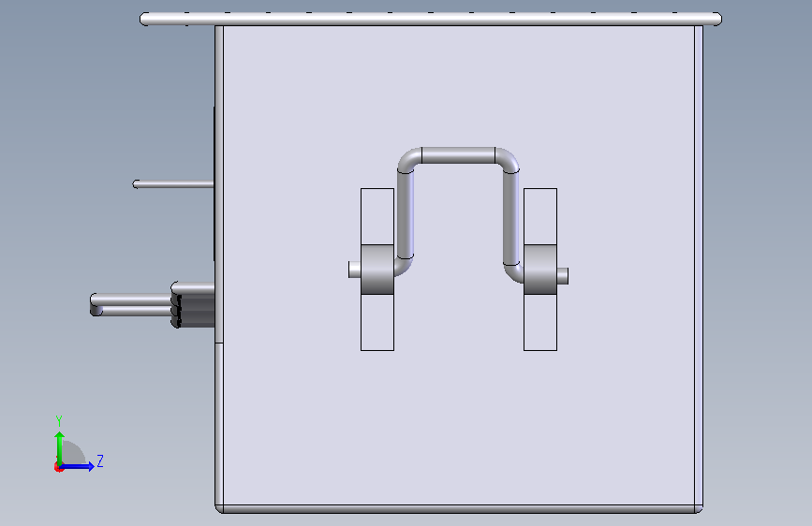812x526 pixels.
Task: Select the right handle mounting bracket cylinder
Action: coord(540,270)
